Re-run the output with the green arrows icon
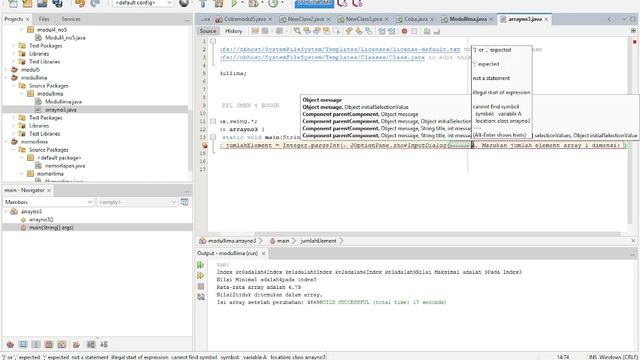 pyautogui.click(x=200, y=265)
